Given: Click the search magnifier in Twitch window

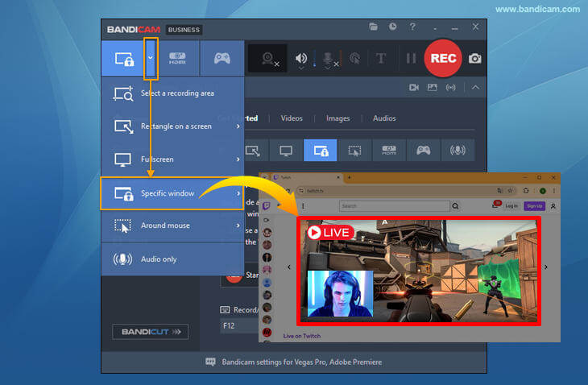Looking at the screenshot, I should 455,206.
